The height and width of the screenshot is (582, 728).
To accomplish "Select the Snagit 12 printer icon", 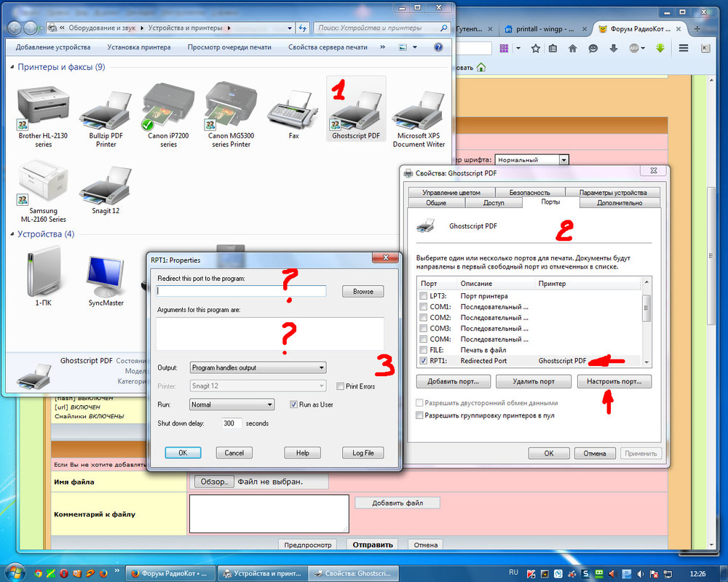I will [106, 186].
